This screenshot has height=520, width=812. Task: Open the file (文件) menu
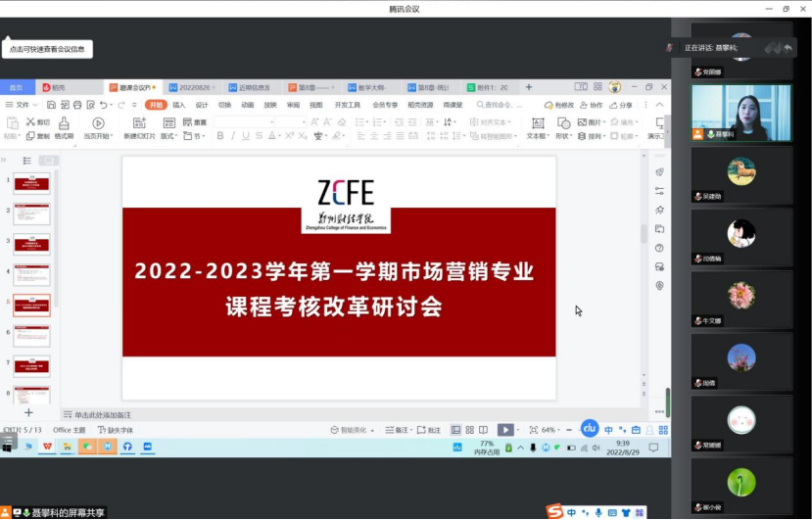[22, 105]
